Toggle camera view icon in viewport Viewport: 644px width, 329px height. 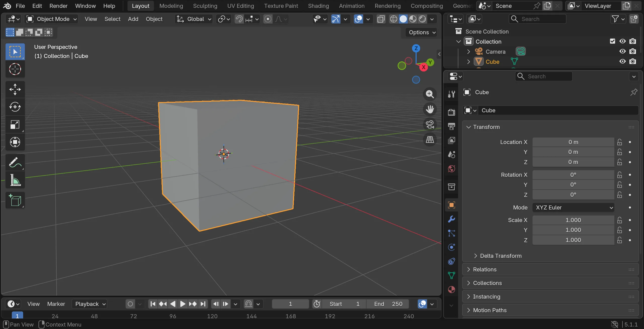[x=430, y=124]
